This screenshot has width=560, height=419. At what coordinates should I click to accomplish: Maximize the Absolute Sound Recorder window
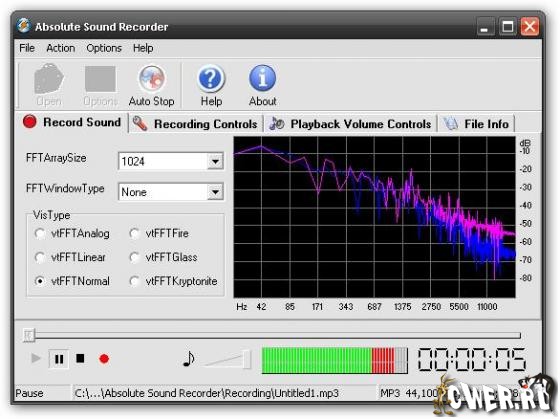click(508, 27)
